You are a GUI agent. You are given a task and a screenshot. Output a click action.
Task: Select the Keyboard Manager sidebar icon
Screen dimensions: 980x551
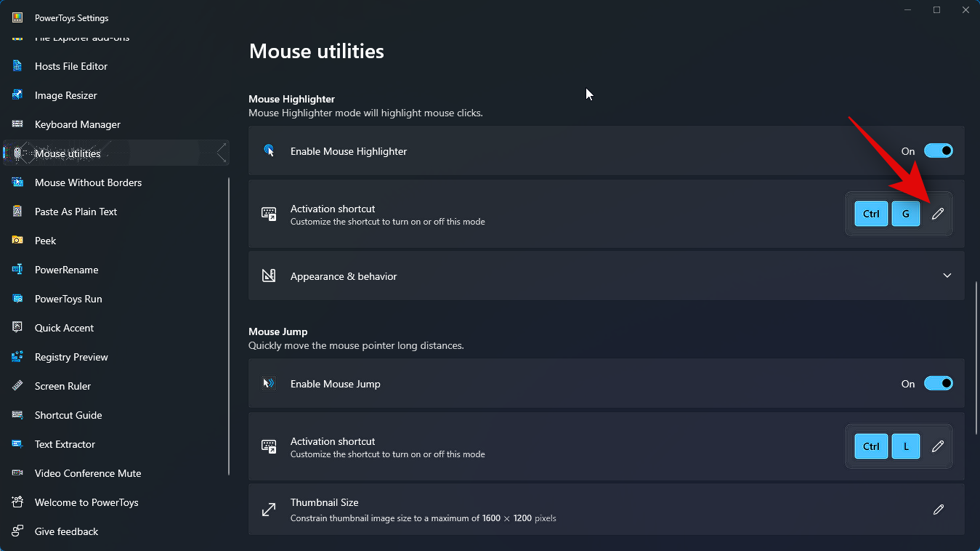(17, 124)
